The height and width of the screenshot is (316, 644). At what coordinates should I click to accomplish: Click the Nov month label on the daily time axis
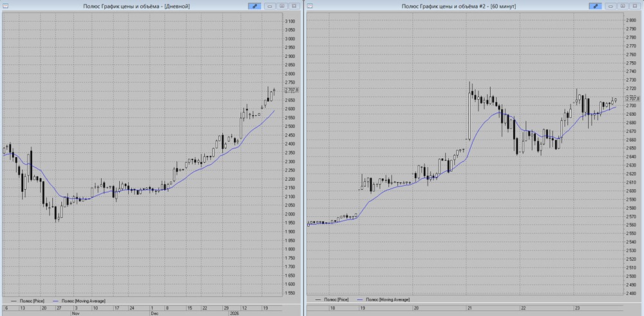pos(76,313)
